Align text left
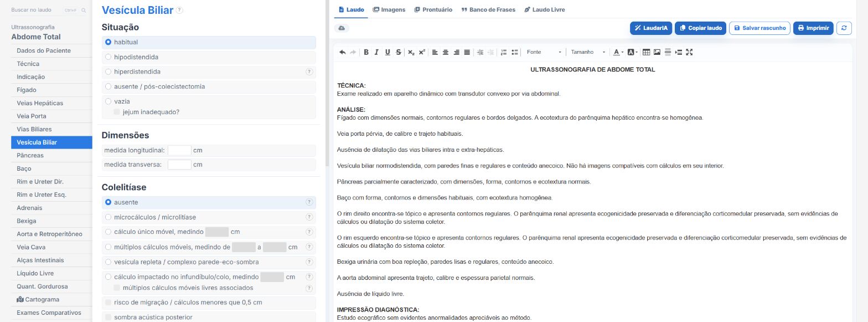The image size is (868, 322). [x=435, y=52]
